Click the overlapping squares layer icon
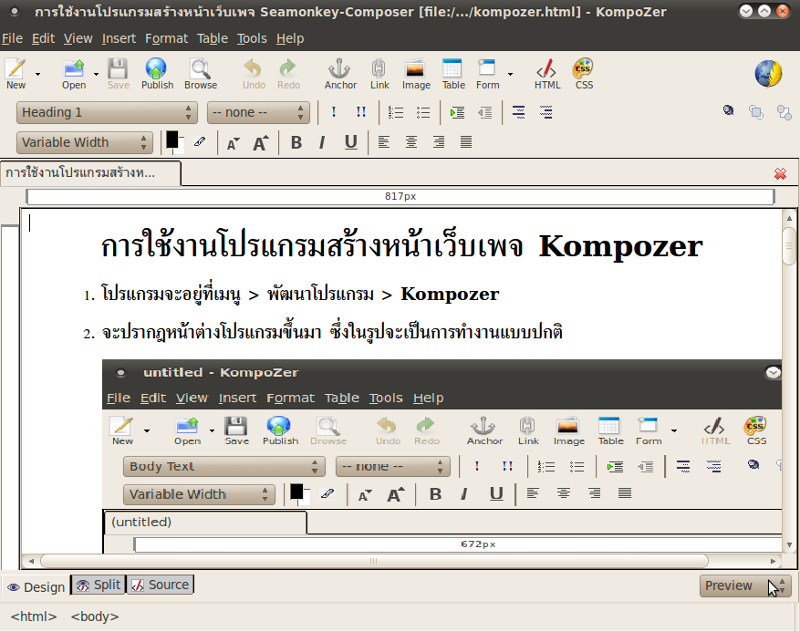The height and width of the screenshot is (632, 800). pyautogui.click(x=756, y=112)
